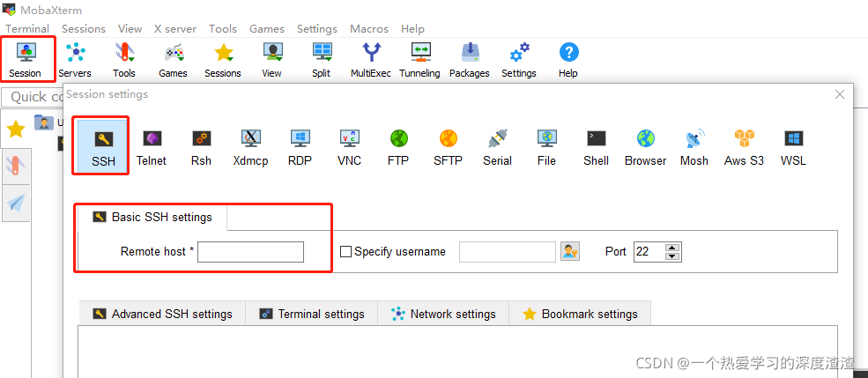The image size is (868, 378).
Task: Choose the Rsh session type
Action: click(201, 147)
